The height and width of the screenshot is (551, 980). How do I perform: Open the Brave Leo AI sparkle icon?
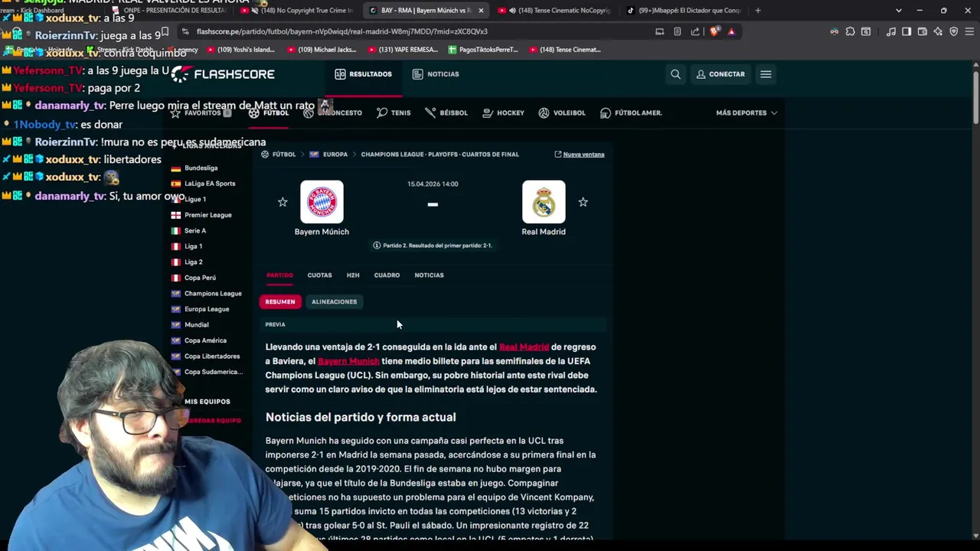(938, 31)
